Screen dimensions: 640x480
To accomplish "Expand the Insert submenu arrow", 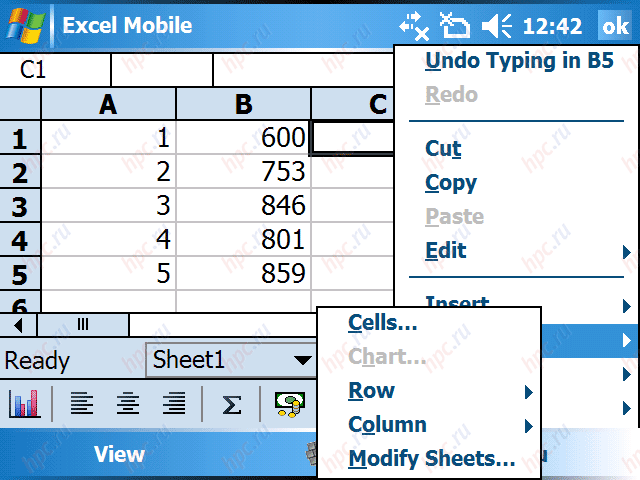I will [x=627, y=305].
